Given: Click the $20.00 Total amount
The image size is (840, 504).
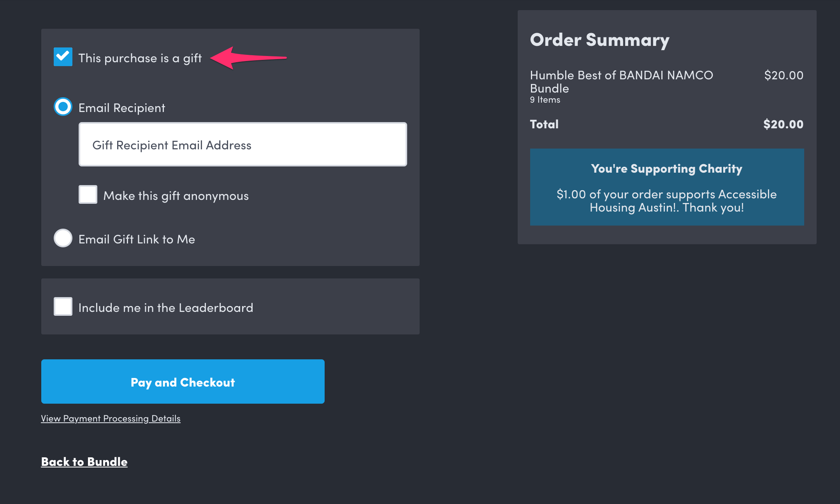Looking at the screenshot, I should coord(783,124).
